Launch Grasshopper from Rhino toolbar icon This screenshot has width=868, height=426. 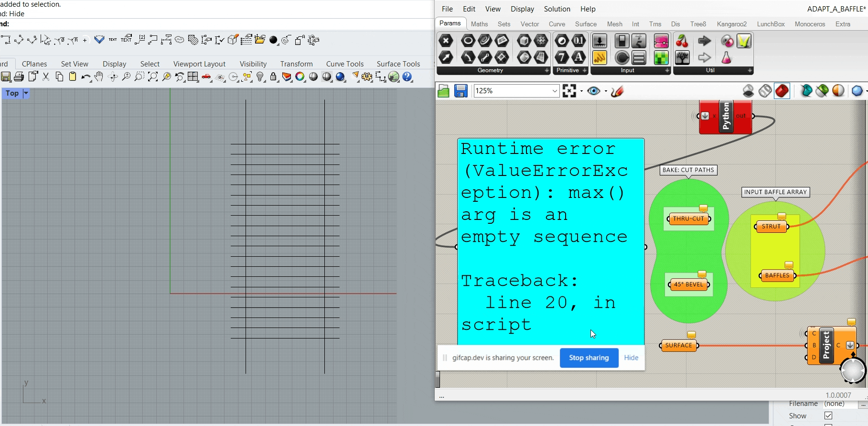click(394, 77)
